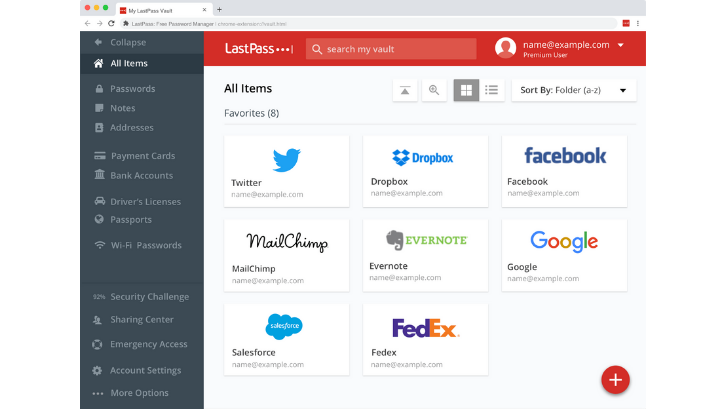Collapse the Favorites (8) section
This screenshot has height=409, width=726.
click(251, 113)
